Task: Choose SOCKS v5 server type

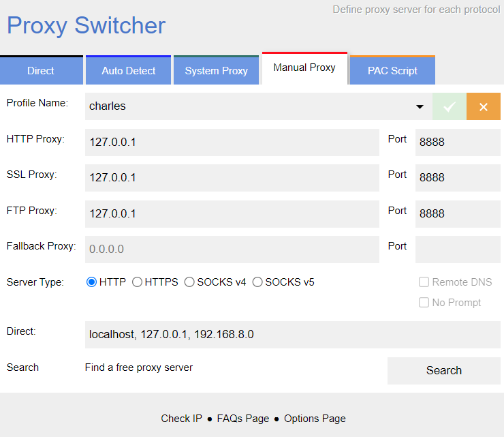Action: pos(257,282)
